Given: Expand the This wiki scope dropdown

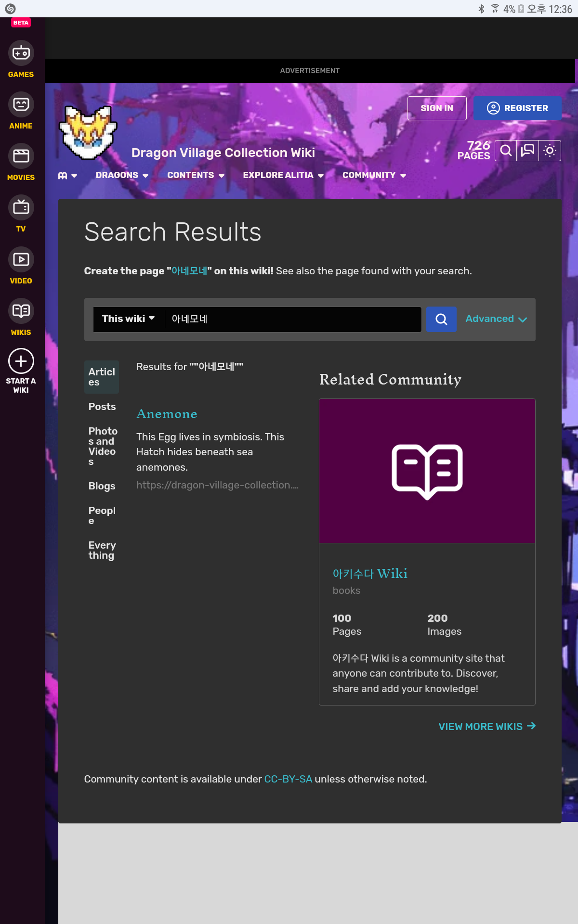Looking at the screenshot, I should point(128,319).
